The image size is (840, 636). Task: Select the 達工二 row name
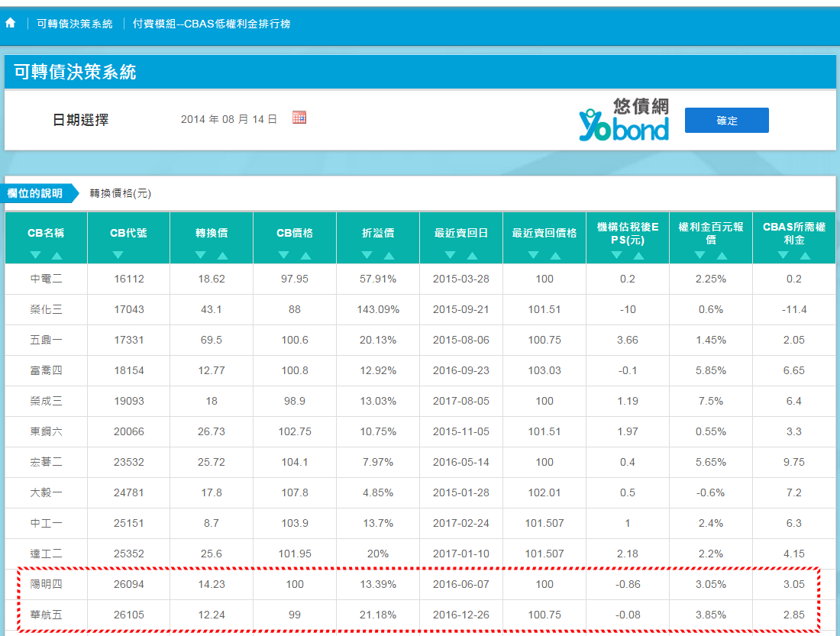[x=46, y=554]
